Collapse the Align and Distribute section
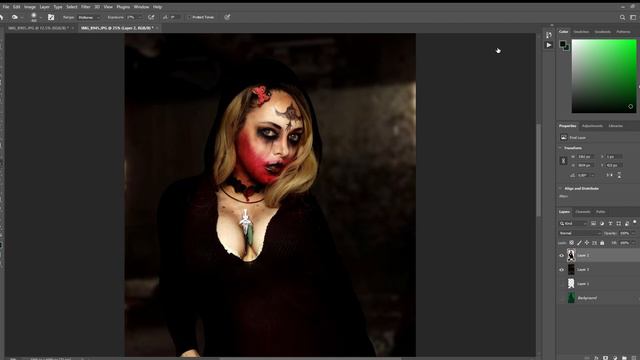 560,188
